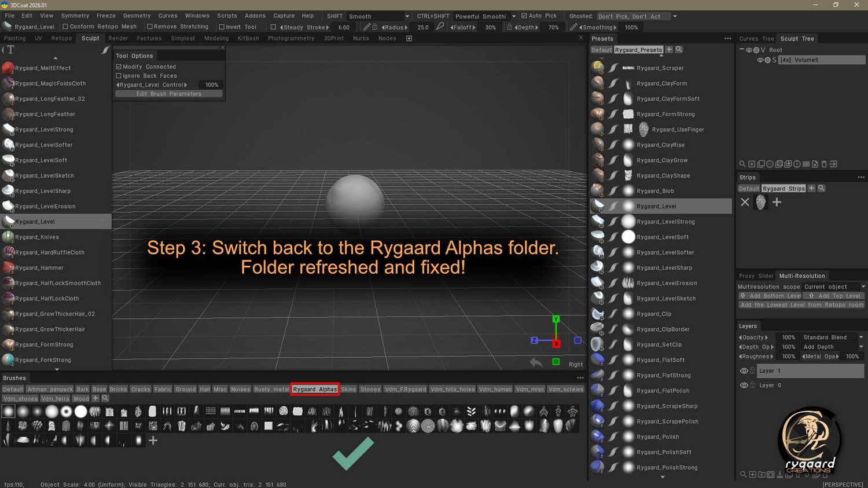Viewport: 868px width, 488px height.
Task: Click the X no-strip option in Strips
Action: pos(745,202)
